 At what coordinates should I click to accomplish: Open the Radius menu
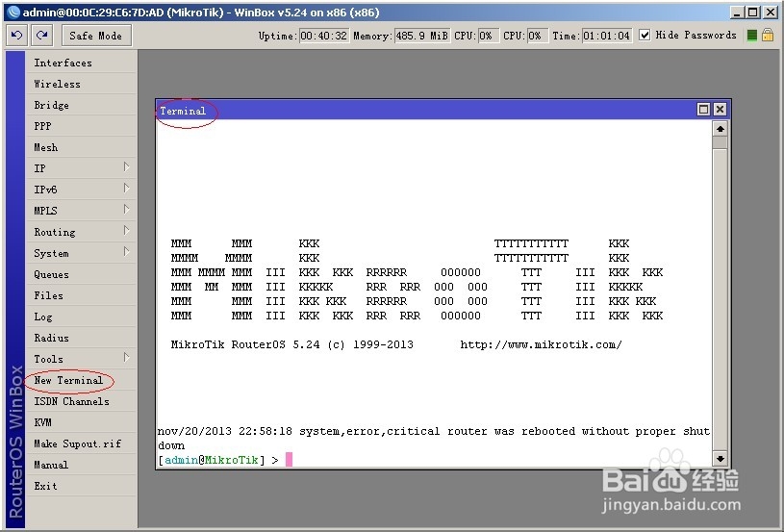pyautogui.click(x=81, y=338)
